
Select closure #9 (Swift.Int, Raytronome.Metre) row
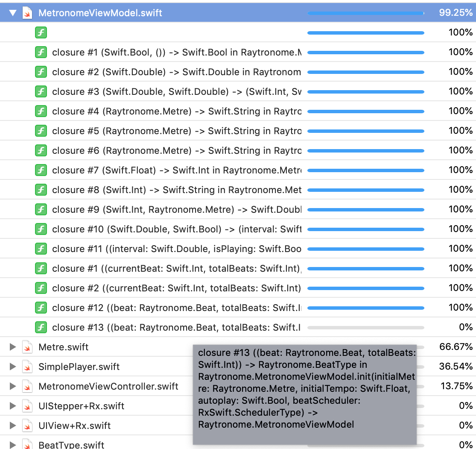click(177, 209)
